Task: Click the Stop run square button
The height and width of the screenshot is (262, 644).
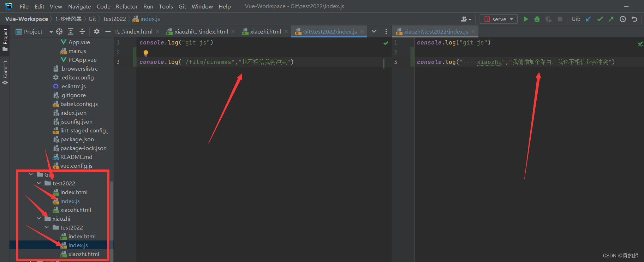Action: (x=560, y=19)
